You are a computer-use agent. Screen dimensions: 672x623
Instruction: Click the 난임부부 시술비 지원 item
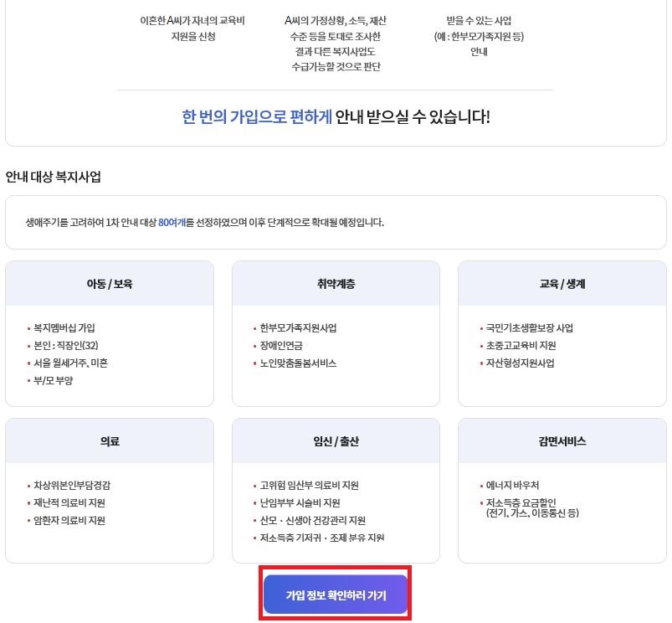click(x=300, y=503)
